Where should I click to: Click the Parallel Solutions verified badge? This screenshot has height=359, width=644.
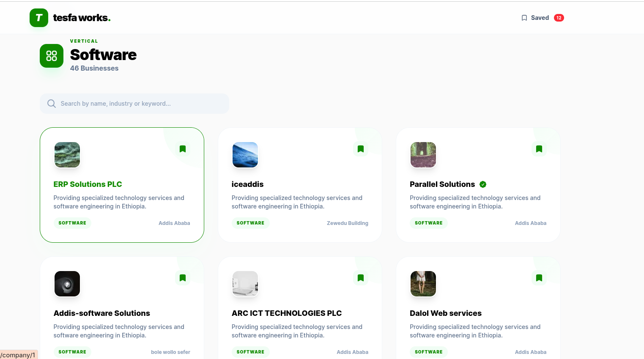483,184
